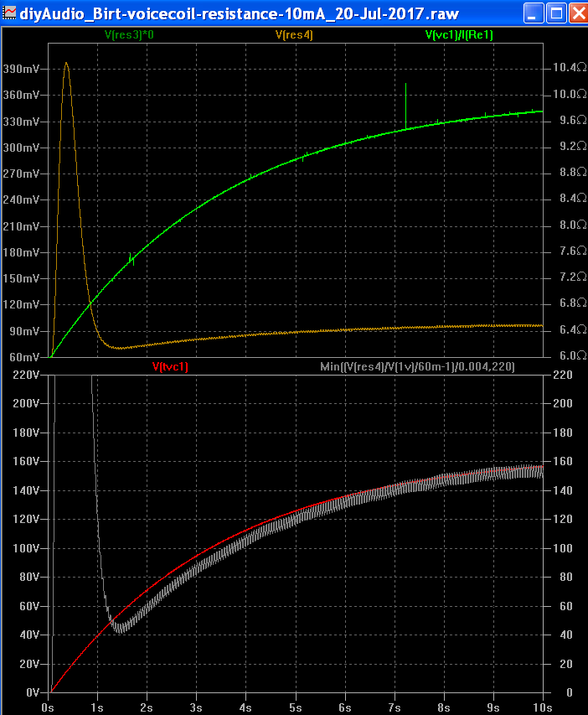The image size is (588, 715).
Task: Click the 60mV left axis label
Action: [x=24, y=357]
